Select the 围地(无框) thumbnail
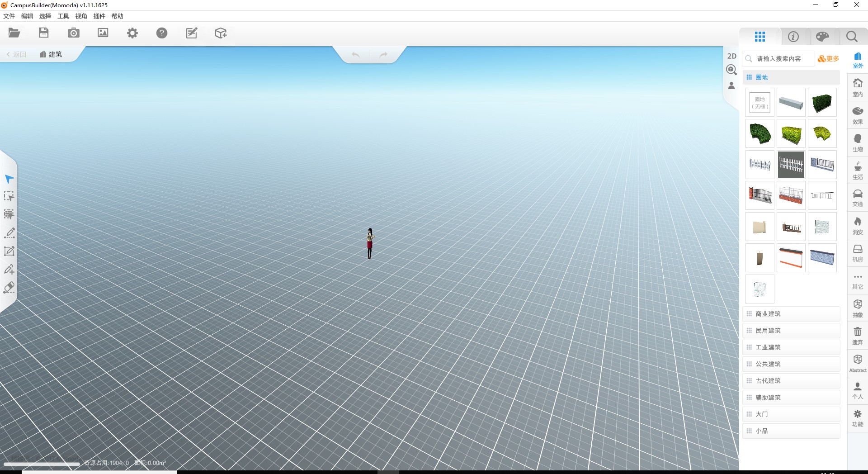The height and width of the screenshot is (474, 868). pos(760,103)
